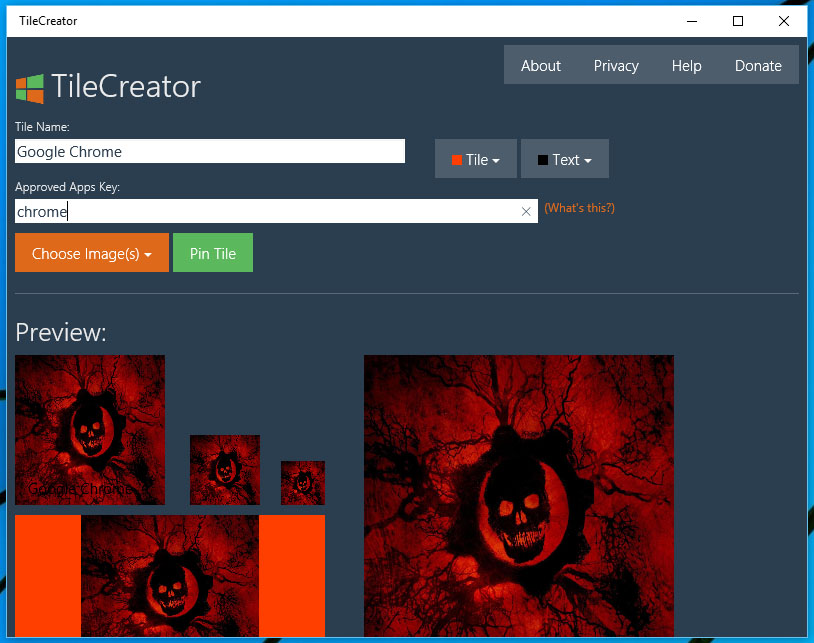Select the tiniest square tile preview
Screen dimensions: 814x643
303,483
